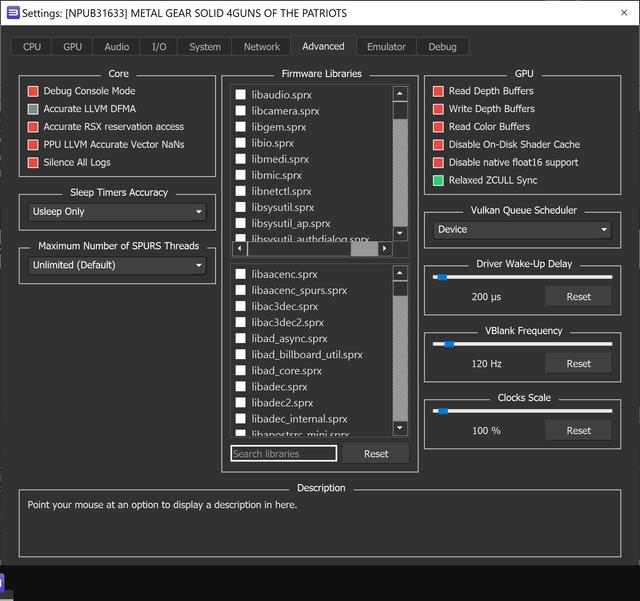
Task: Click the Search libraries input field
Action: [284, 454]
